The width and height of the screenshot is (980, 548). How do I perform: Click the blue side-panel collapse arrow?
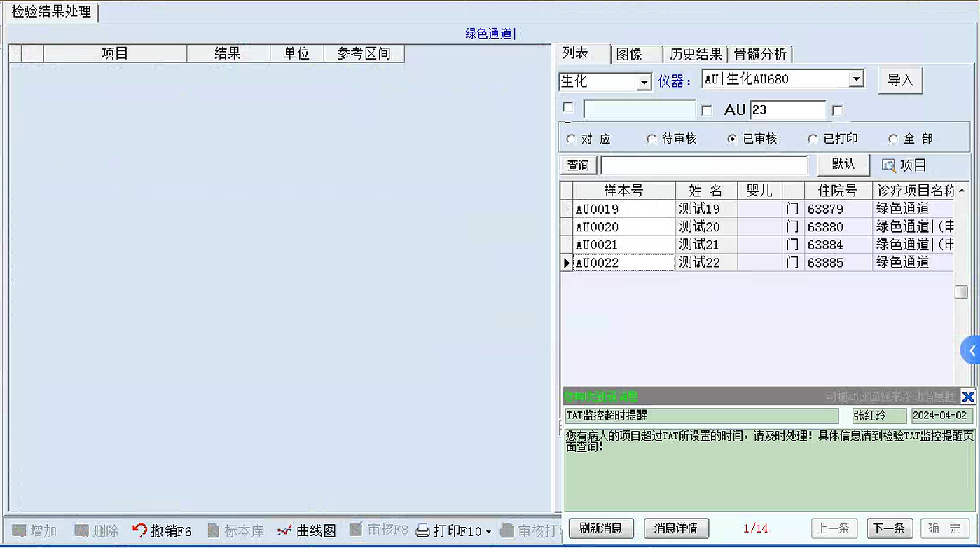(x=971, y=349)
